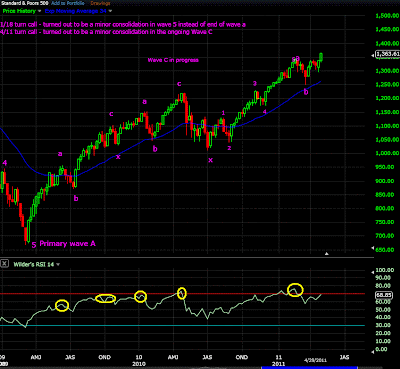Open the Drawings link
The height and width of the screenshot is (369, 400).
[100, 3]
